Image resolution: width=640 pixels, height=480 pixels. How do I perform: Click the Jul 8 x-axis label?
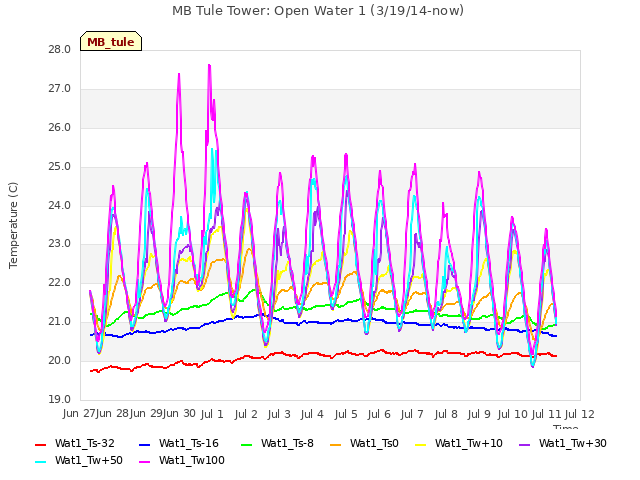coord(446,414)
